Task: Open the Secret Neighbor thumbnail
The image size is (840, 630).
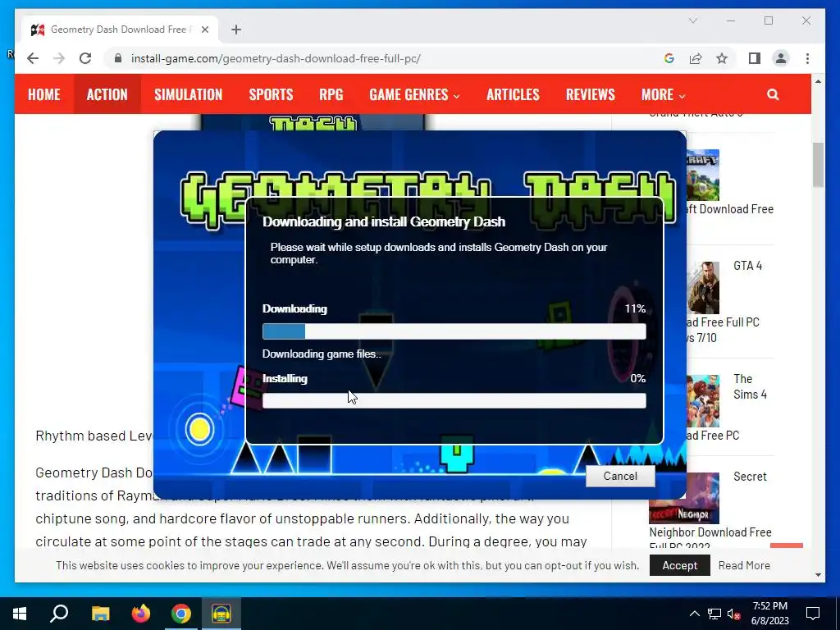Action: [x=684, y=498]
